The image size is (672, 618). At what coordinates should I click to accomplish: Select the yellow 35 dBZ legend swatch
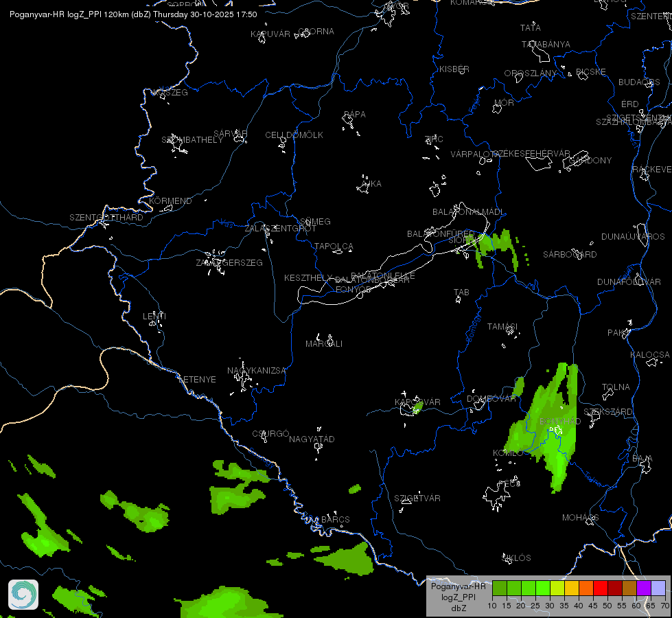click(x=572, y=588)
